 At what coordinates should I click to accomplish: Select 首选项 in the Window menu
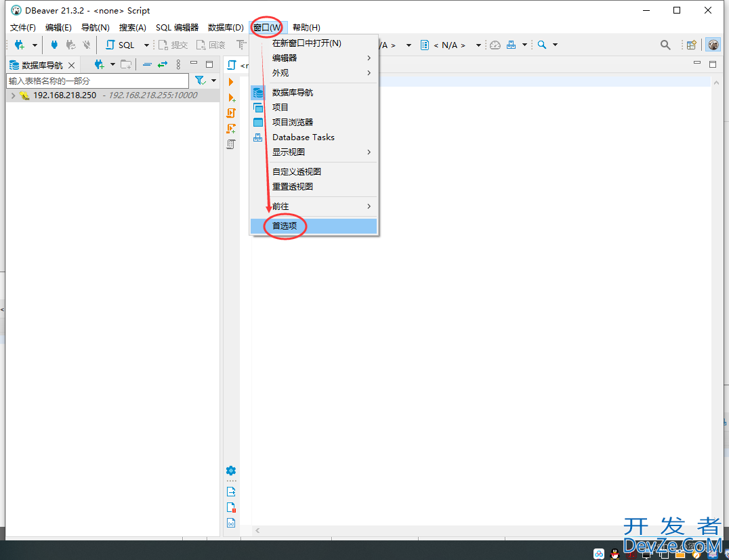(285, 226)
